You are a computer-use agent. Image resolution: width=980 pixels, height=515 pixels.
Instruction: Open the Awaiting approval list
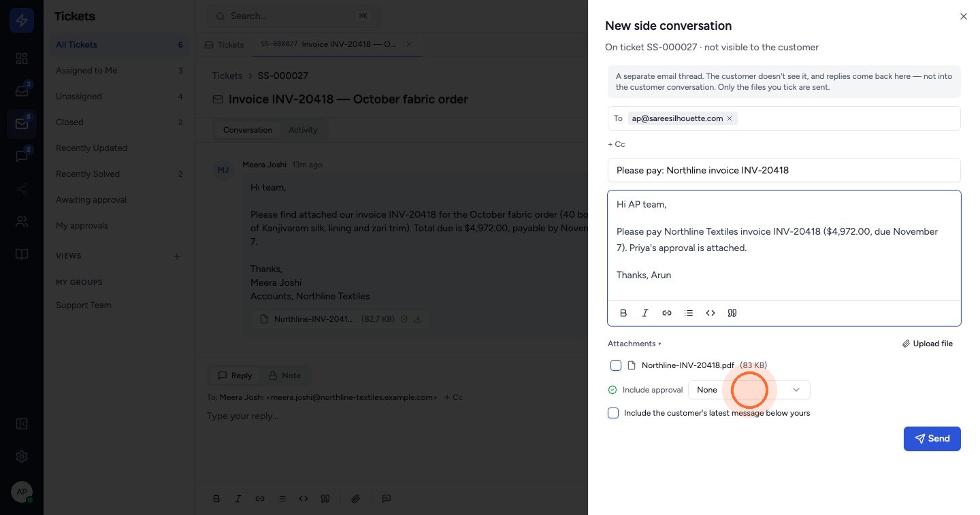pyautogui.click(x=120, y=200)
